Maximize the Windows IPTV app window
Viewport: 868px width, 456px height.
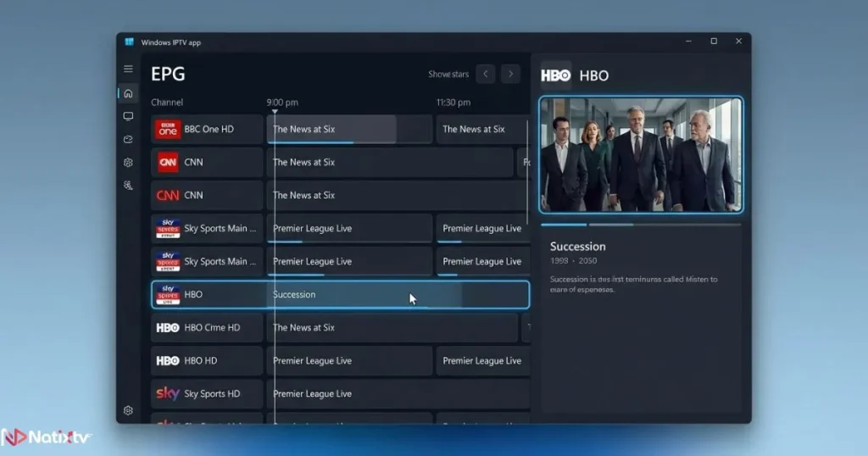point(714,42)
